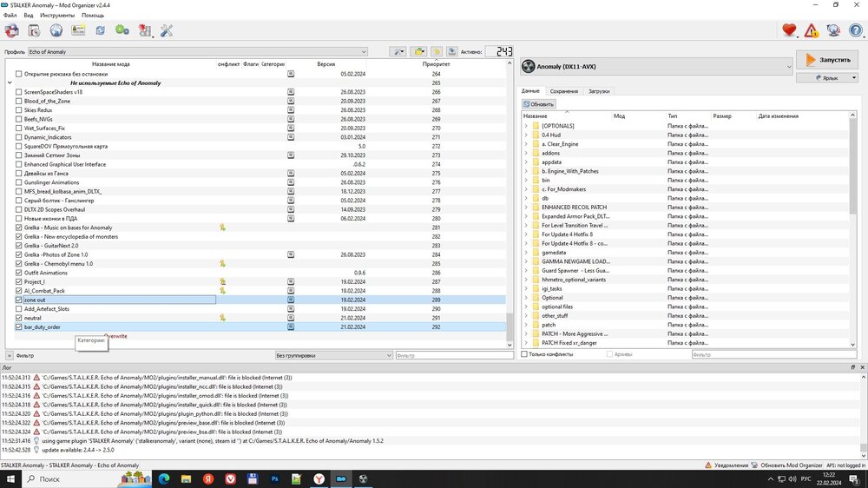Tick 'Только конфликты' checkbox
Screen dimensions: 868x488
(x=524, y=354)
